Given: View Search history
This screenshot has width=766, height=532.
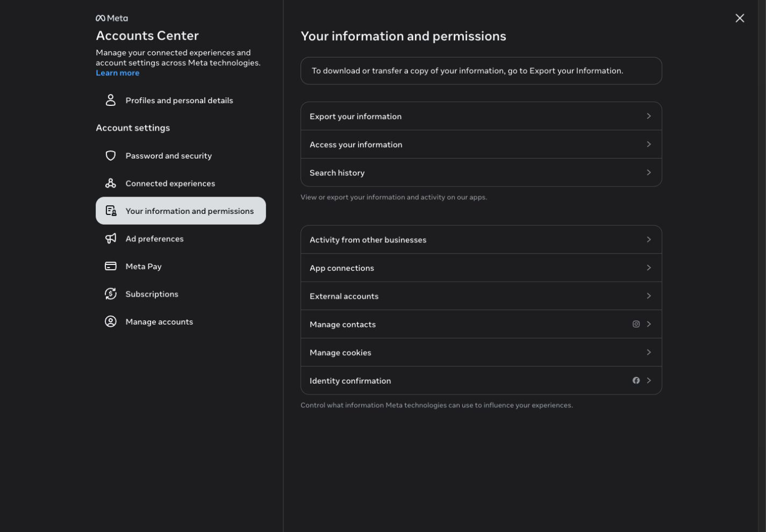Looking at the screenshot, I should click(x=481, y=172).
